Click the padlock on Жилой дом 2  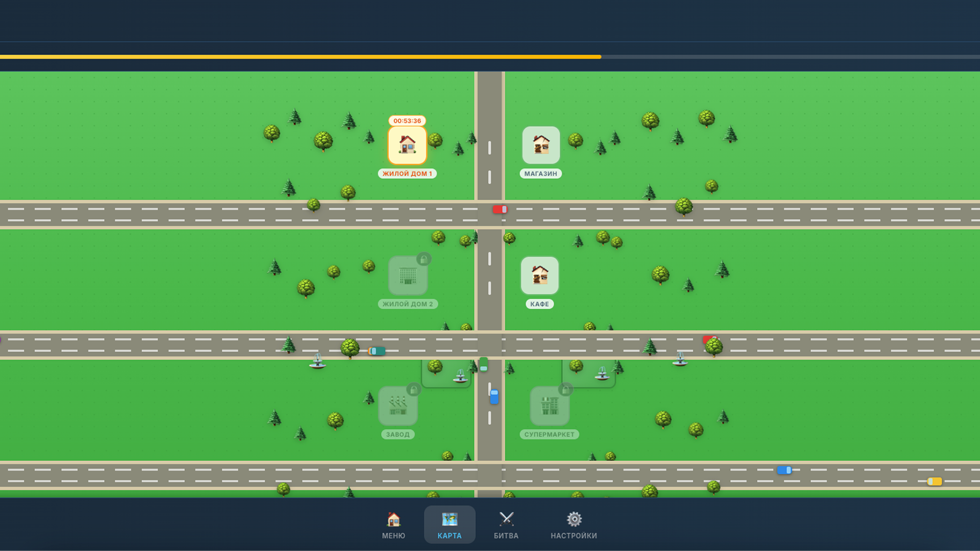(425, 258)
